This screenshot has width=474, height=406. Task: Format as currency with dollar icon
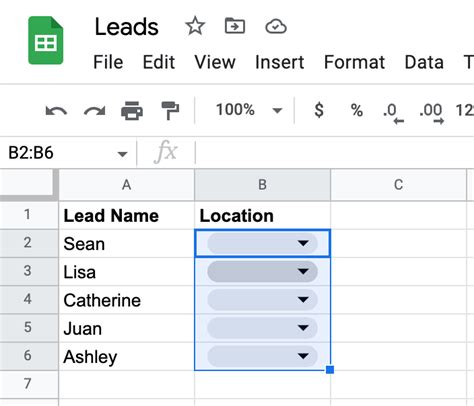click(319, 110)
